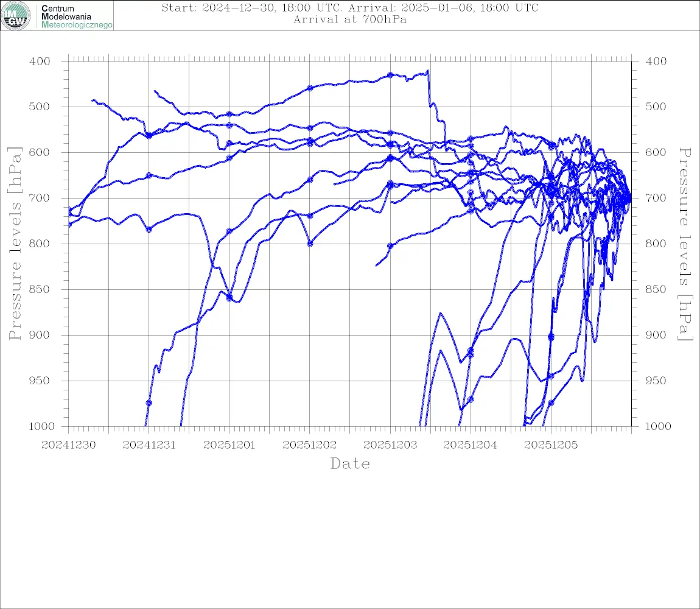Click the right axis 400 label

pyautogui.click(x=656, y=62)
